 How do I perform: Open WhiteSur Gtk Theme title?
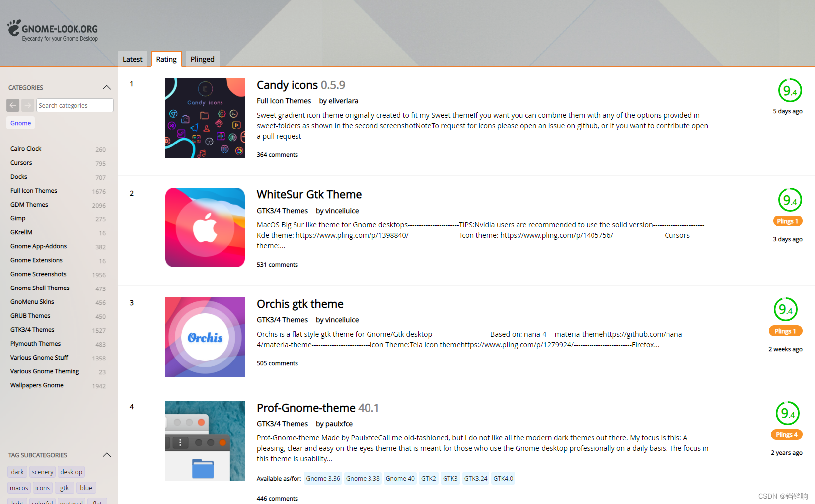[x=309, y=194]
